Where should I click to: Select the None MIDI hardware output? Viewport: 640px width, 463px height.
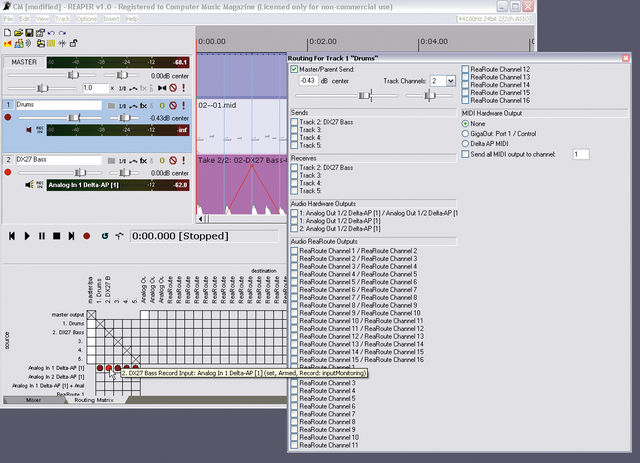(x=465, y=123)
